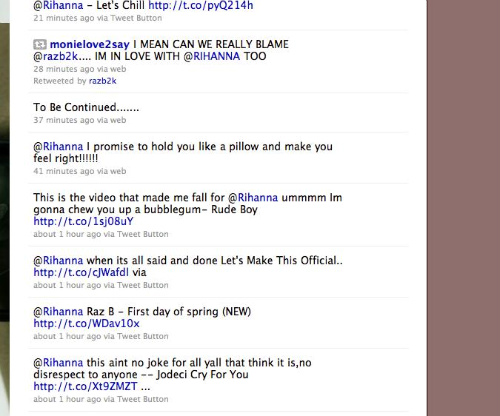Click @Rihanna in the pillow tweet
Screen dimensions: 500x416
click(58, 147)
